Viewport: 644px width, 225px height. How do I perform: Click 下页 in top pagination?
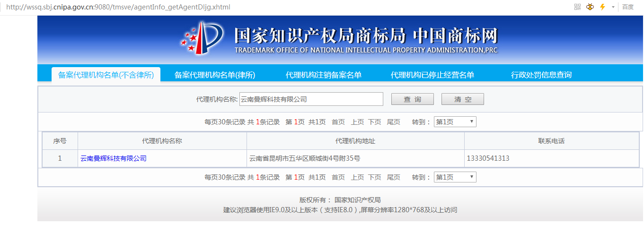click(x=375, y=122)
